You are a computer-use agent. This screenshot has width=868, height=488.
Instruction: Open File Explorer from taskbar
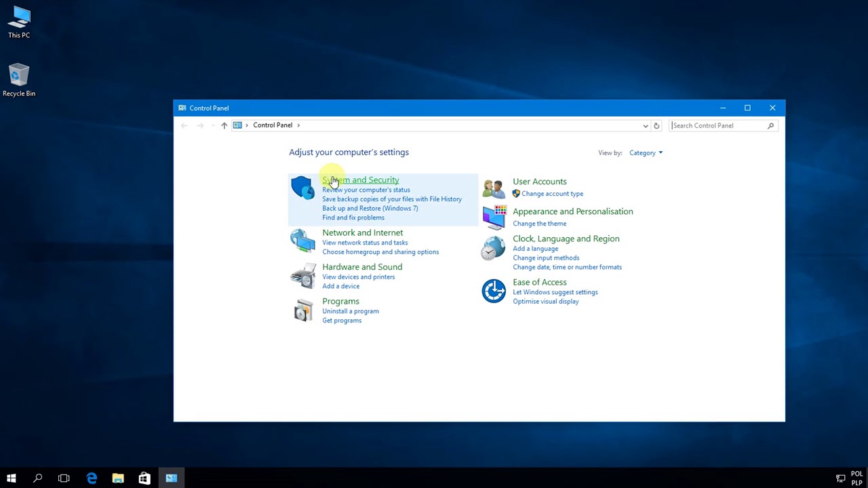[118, 479]
